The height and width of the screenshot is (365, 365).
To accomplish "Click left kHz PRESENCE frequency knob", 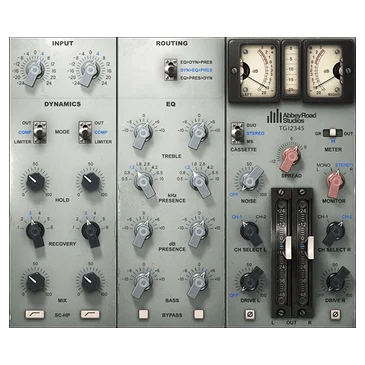I will pos(144,183).
